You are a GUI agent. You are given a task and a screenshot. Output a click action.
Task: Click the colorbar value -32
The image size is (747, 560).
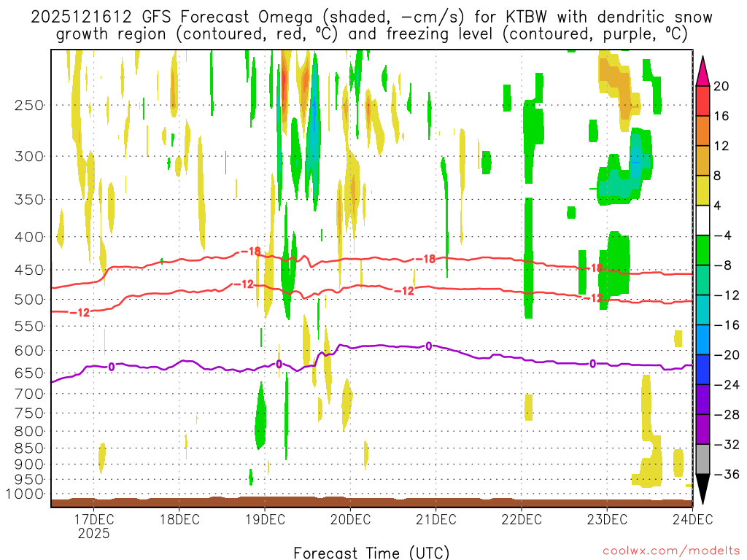(727, 444)
